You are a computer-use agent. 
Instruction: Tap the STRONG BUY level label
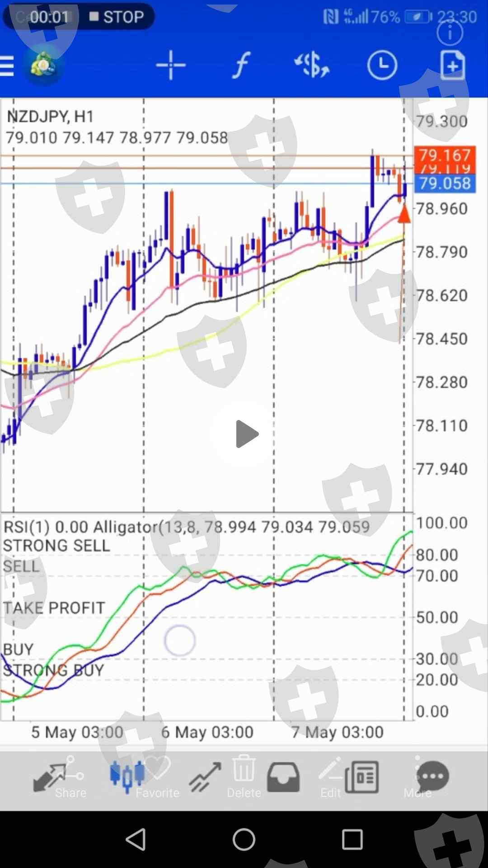(x=53, y=670)
